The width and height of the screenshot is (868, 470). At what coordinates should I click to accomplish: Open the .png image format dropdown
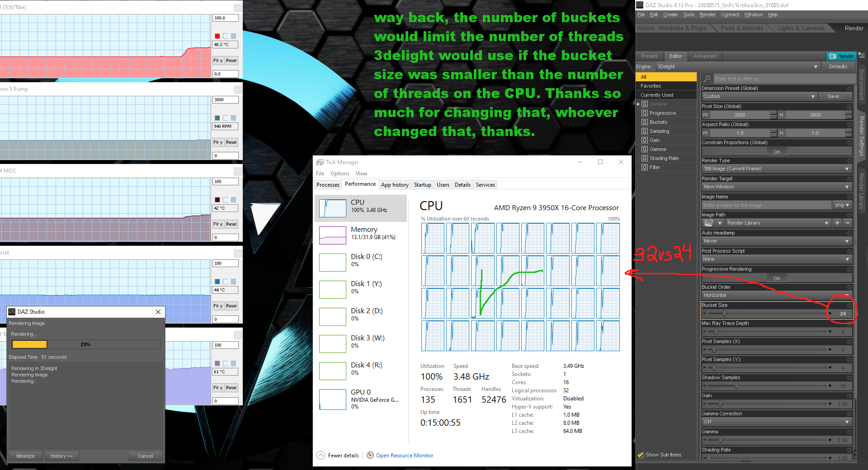(842, 205)
